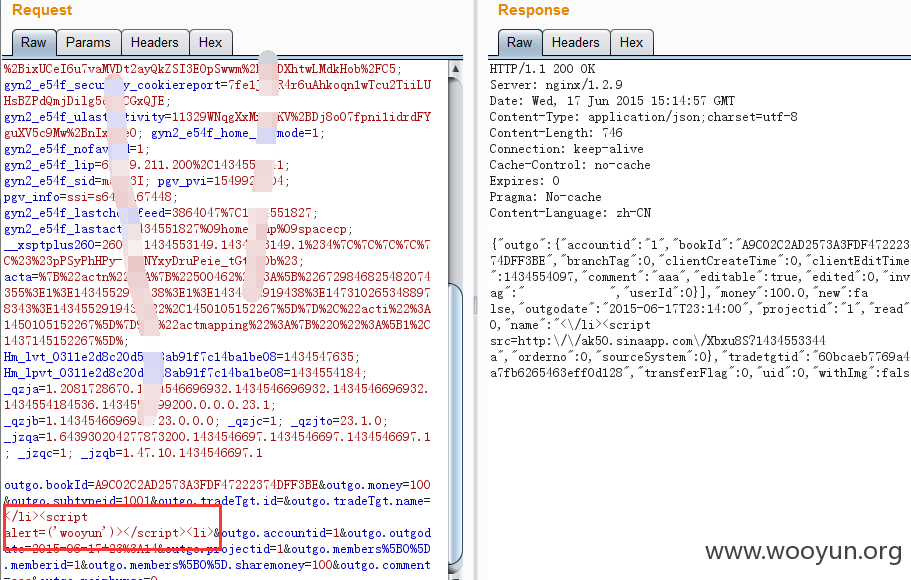This screenshot has height=580, width=911.
Task: Click the request scrollbar up arrow
Action: coord(456,69)
